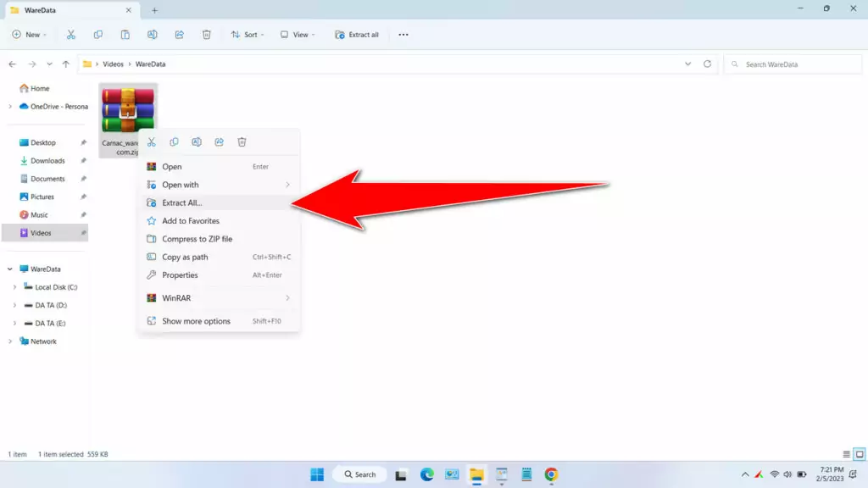
Task: Open the Sort dropdown
Action: [x=248, y=34]
